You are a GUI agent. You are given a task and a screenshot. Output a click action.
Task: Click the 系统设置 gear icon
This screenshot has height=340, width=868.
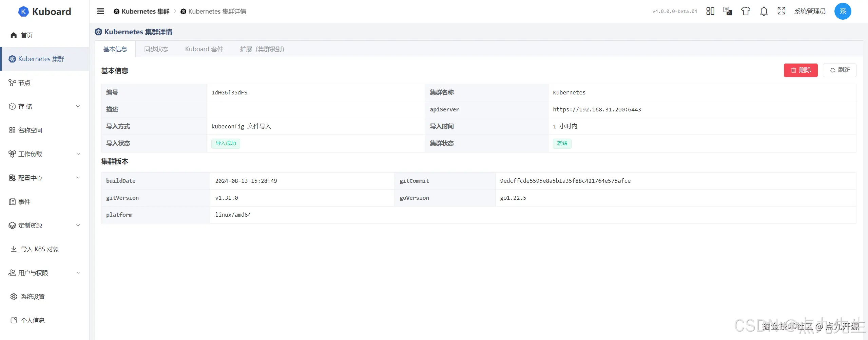point(14,297)
